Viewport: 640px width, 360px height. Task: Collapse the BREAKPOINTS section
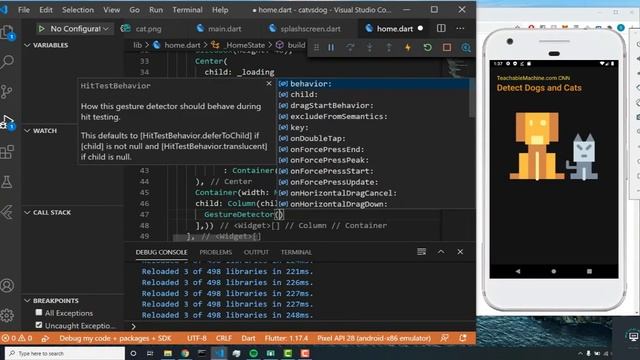[x=51, y=300]
